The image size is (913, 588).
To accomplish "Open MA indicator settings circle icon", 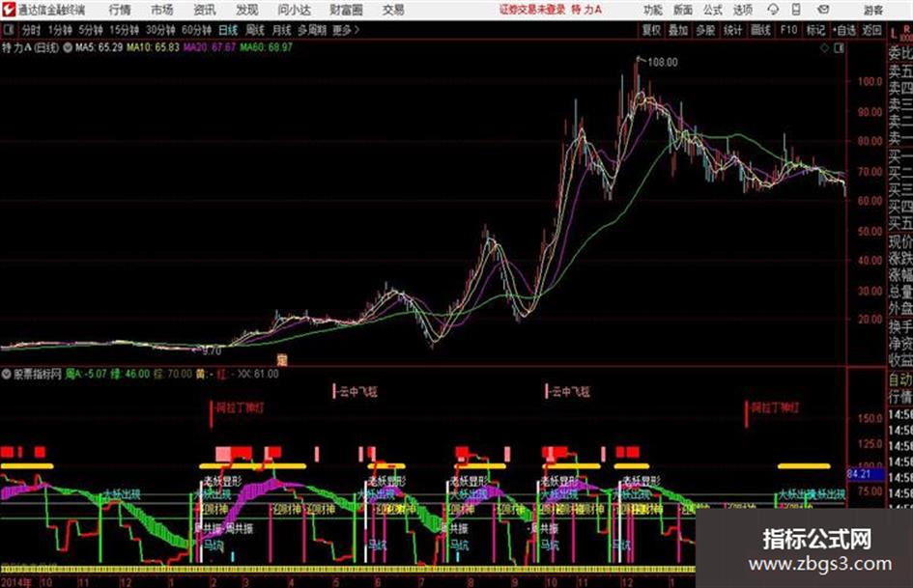I will 68,47.
